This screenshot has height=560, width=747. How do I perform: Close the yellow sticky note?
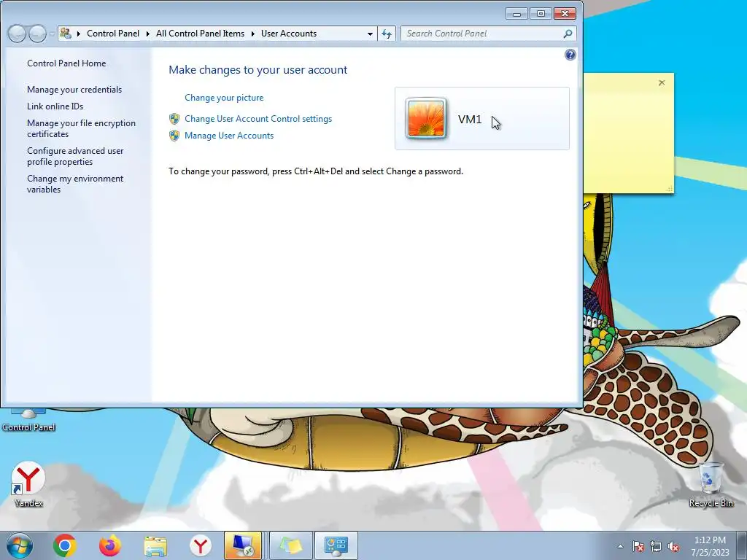click(662, 83)
